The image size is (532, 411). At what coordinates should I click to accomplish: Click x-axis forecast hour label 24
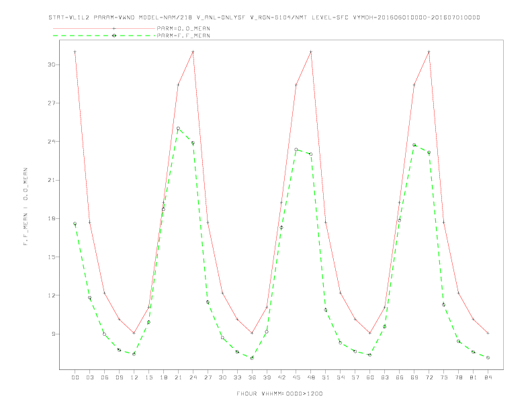click(193, 377)
